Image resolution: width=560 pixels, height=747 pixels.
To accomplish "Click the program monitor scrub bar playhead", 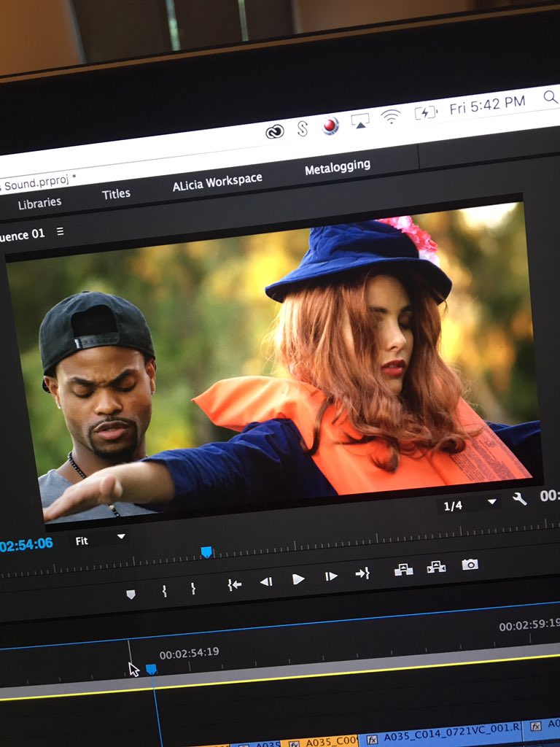I will [x=206, y=551].
